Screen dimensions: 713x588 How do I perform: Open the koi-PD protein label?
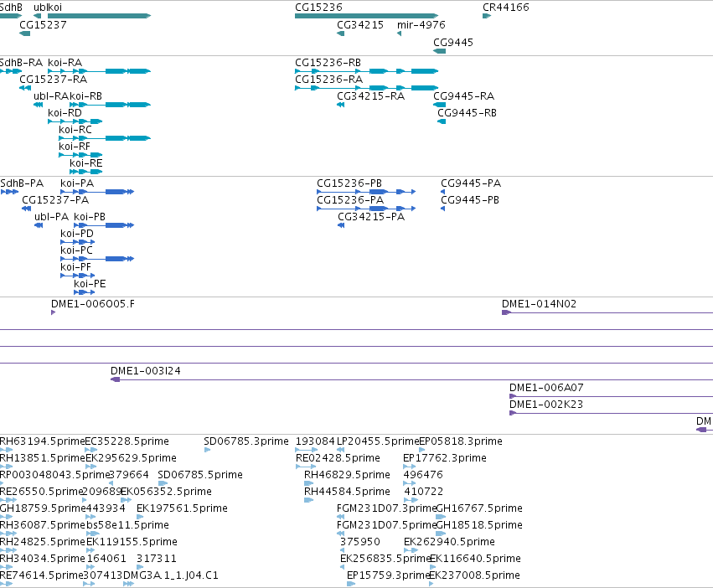pos(77,235)
